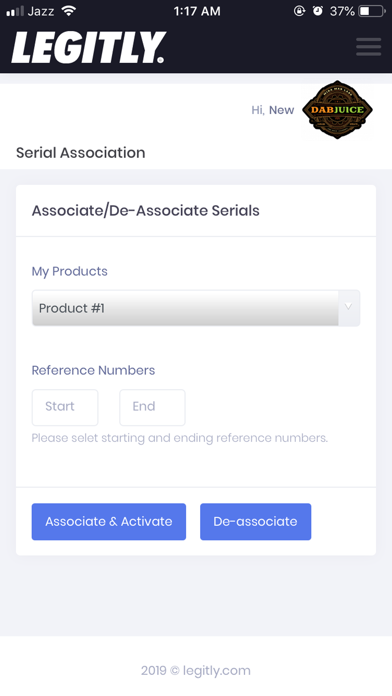This screenshot has height=696, width=392.
Task: Open the DabJuice profile badge
Action: point(337,110)
